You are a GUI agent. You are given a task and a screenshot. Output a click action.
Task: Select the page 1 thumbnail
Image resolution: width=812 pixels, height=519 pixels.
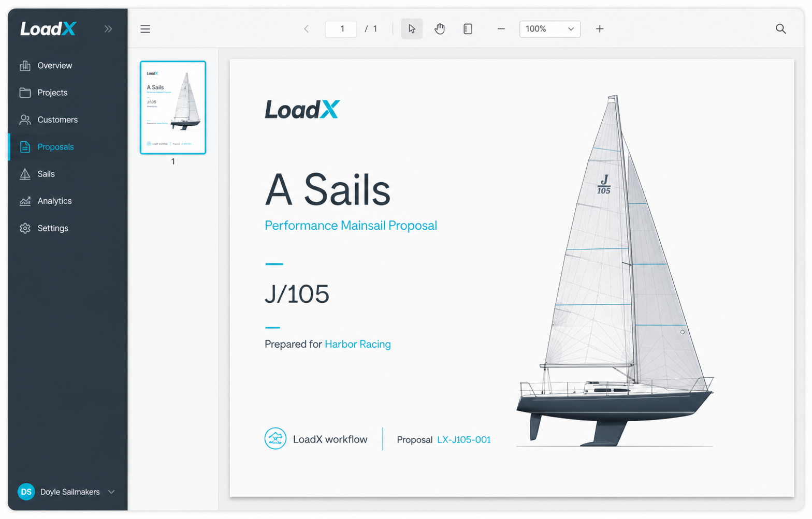point(173,108)
